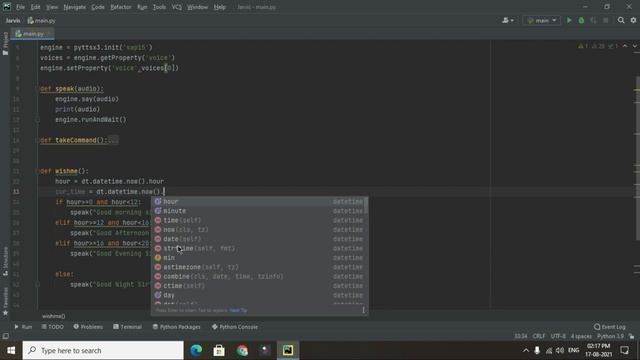Go to previous highlighted error arrow
The width and height of the screenshot is (640, 360).
tap(625, 46)
